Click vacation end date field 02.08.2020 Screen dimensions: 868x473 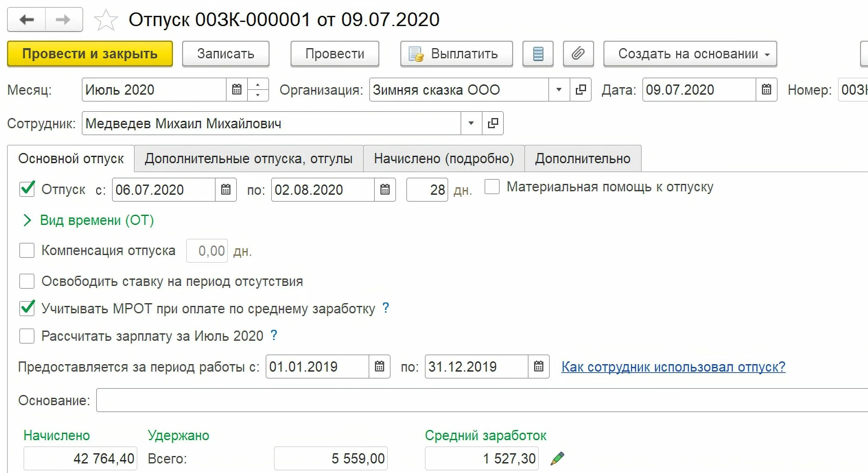pyautogui.click(x=323, y=190)
